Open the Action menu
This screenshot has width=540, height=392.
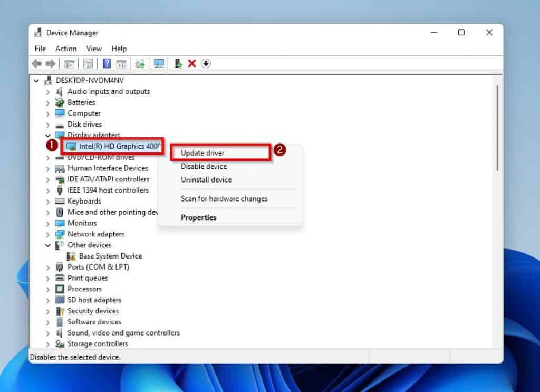point(66,49)
